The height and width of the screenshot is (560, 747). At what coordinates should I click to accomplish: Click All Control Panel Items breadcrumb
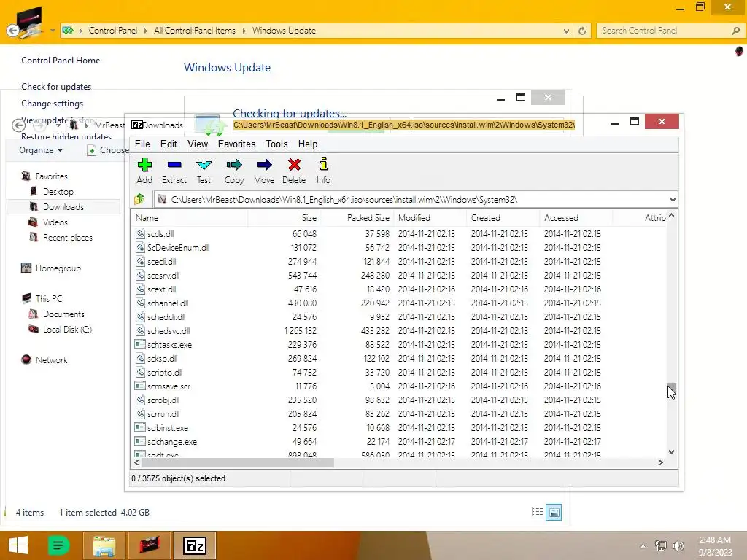tap(194, 31)
